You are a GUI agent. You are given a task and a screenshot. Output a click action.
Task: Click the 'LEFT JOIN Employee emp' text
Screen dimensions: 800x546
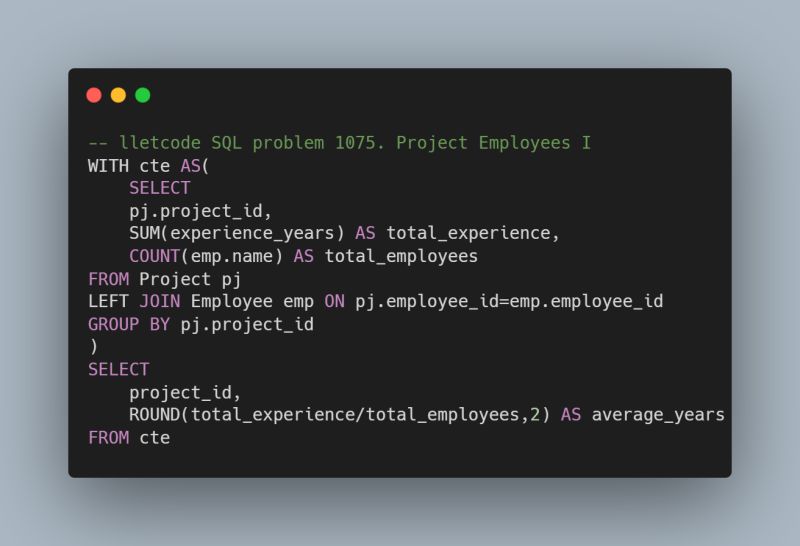tap(201, 302)
